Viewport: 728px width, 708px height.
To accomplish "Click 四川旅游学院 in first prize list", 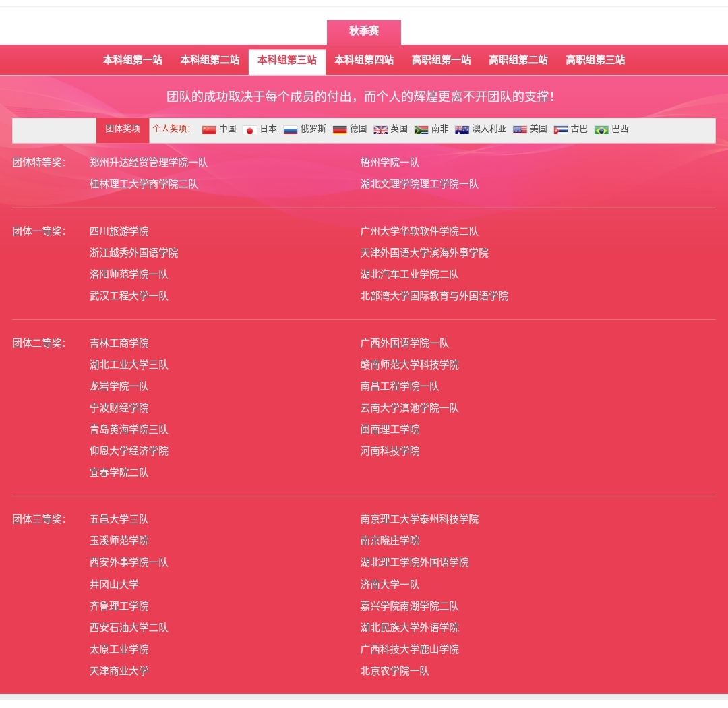I will click(119, 231).
